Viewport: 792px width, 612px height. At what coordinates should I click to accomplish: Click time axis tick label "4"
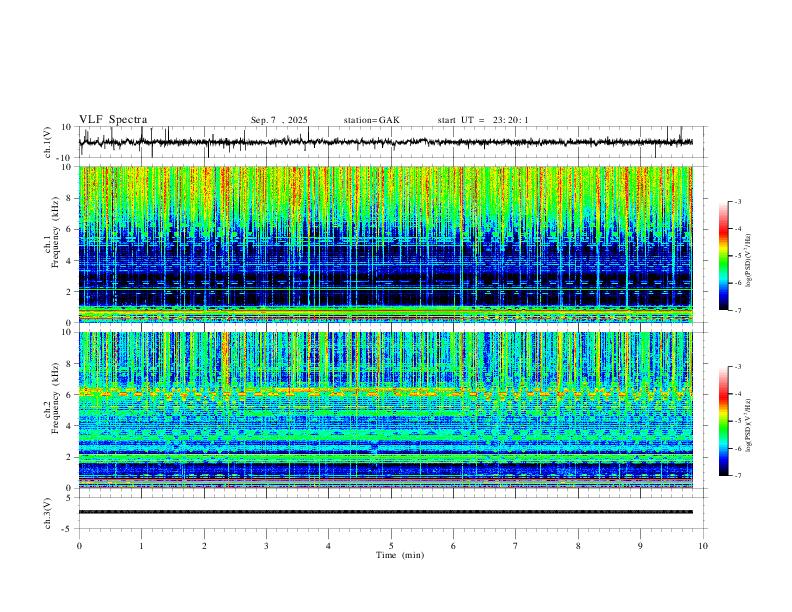click(x=328, y=546)
